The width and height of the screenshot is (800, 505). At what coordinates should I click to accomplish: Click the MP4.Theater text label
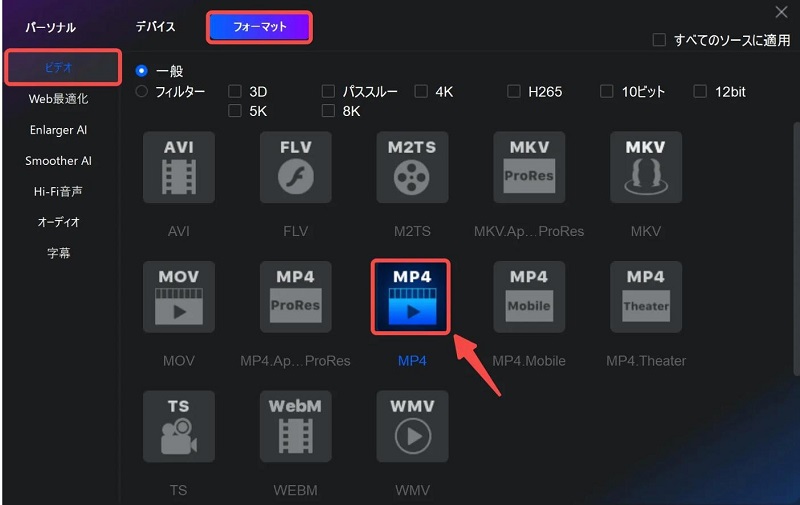tap(646, 361)
